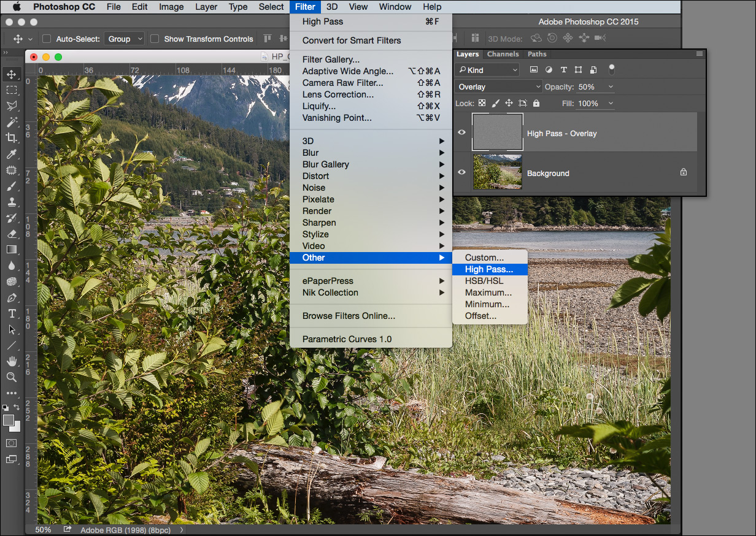Open the Move tool preset picker arrow

[x=31, y=39]
